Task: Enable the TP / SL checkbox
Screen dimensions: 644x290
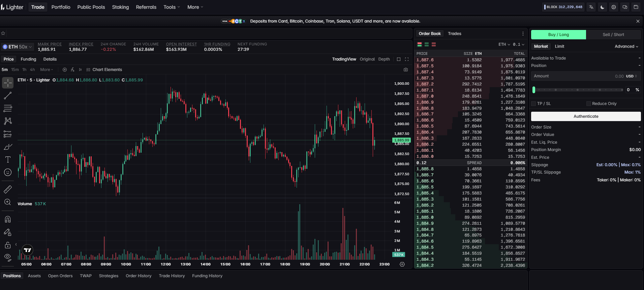Action: pyautogui.click(x=533, y=104)
